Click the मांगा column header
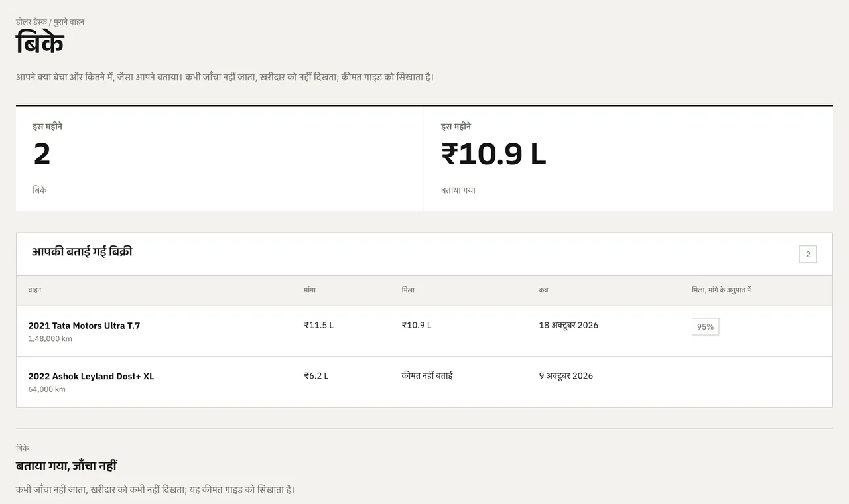 click(x=310, y=290)
